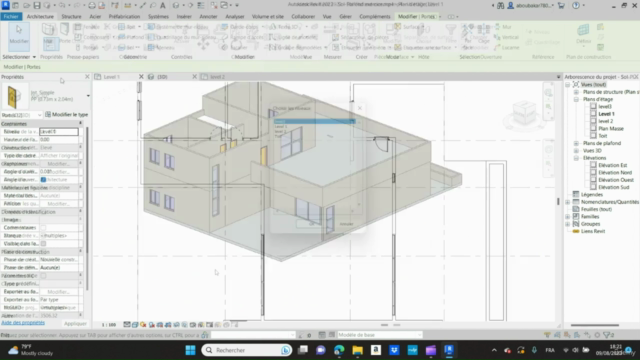Switch to the Structure ribbon tab
The image size is (640, 360).
click(x=71, y=16)
